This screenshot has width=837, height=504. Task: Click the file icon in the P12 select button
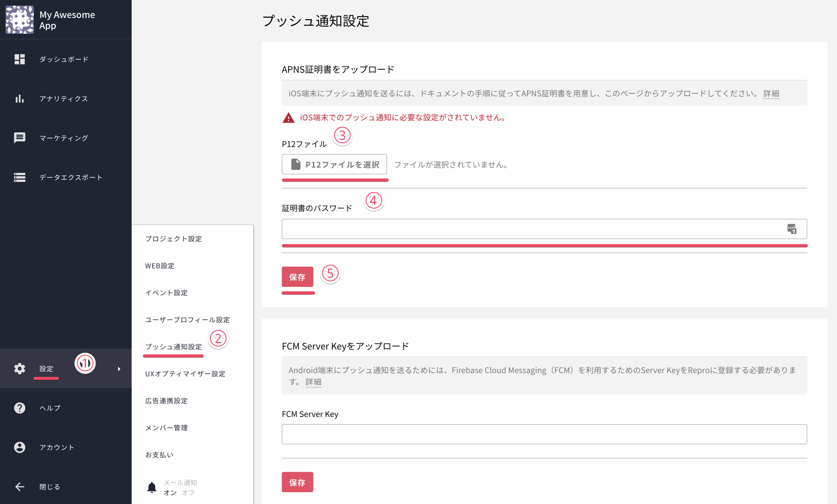pos(296,164)
